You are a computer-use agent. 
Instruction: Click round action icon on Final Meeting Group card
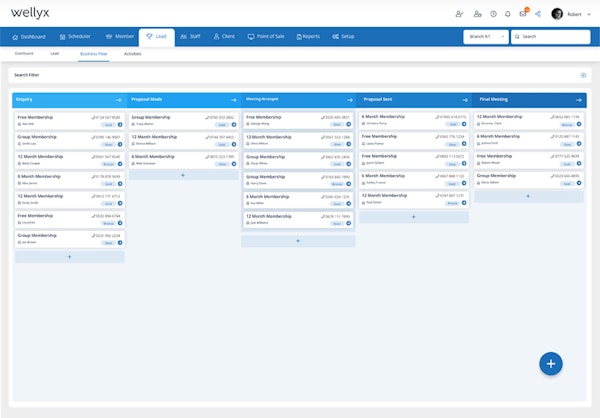click(x=579, y=183)
